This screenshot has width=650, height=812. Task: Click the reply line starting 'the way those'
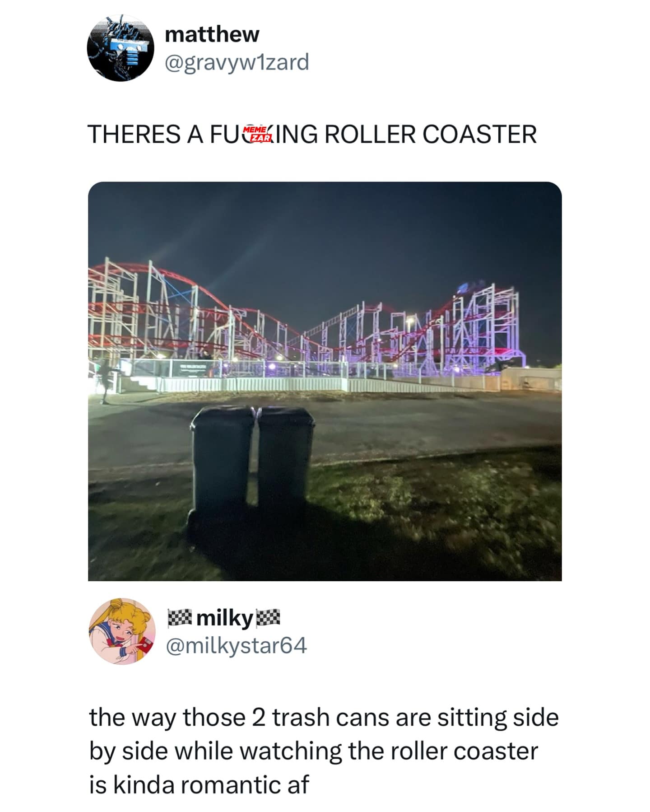tap(324, 718)
